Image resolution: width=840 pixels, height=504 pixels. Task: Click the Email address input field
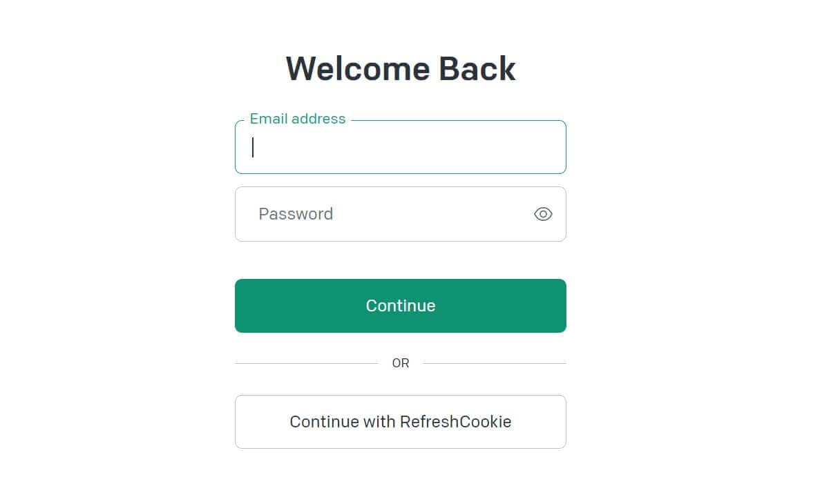click(401, 148)
